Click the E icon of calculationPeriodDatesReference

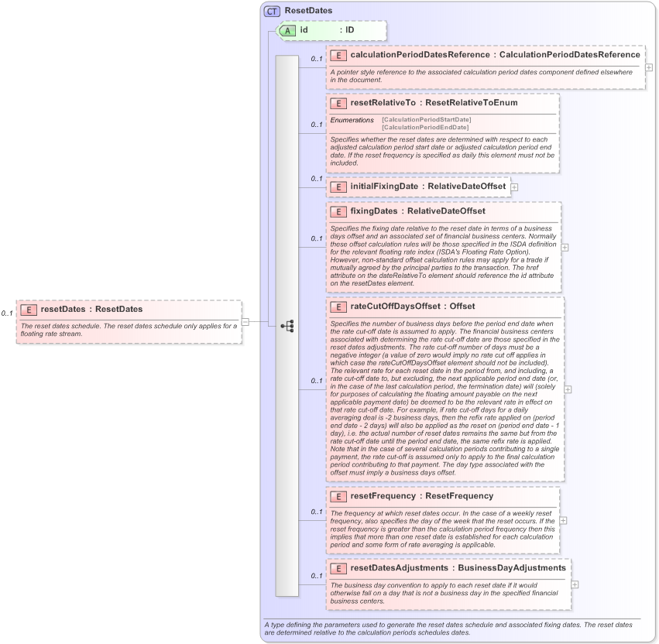[338, 56]
